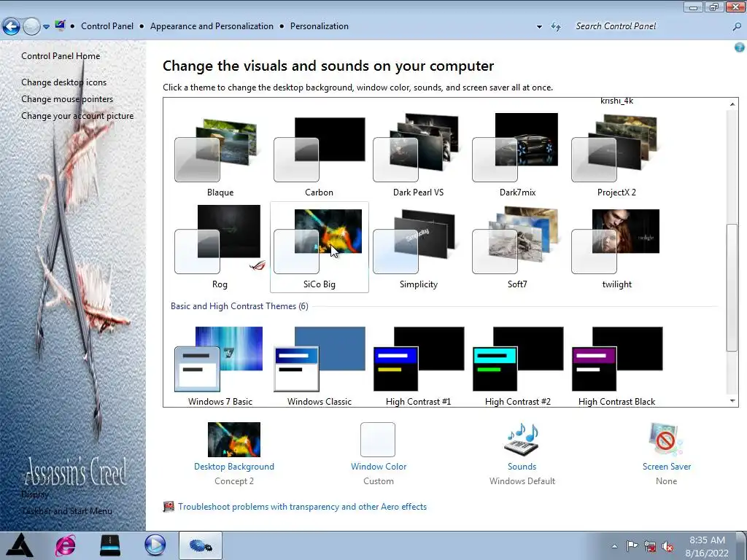
Task: Select the twilight theme
Action: tap(616, 246)
